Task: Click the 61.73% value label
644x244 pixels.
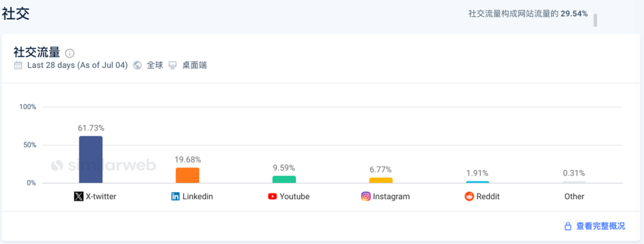Action: (x=91, y=128)
